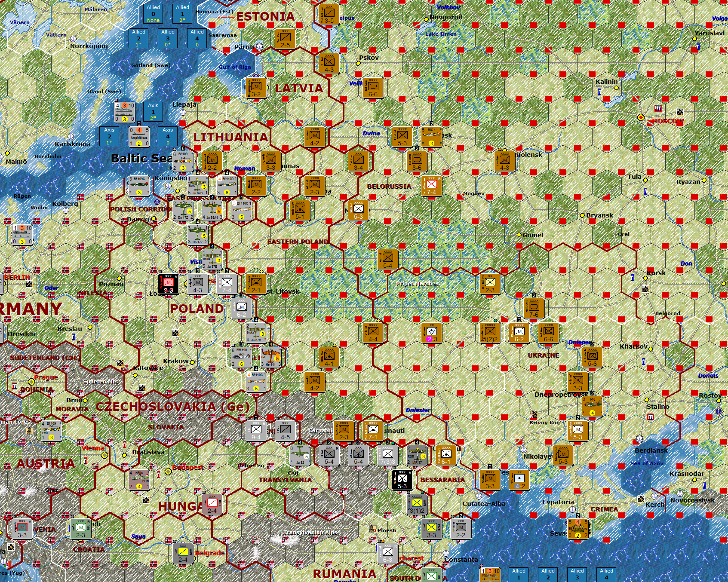Click the 5(2)2 headquarters counter in Ukraine
This screenshot has width=728, height=582.
[490, 333]
